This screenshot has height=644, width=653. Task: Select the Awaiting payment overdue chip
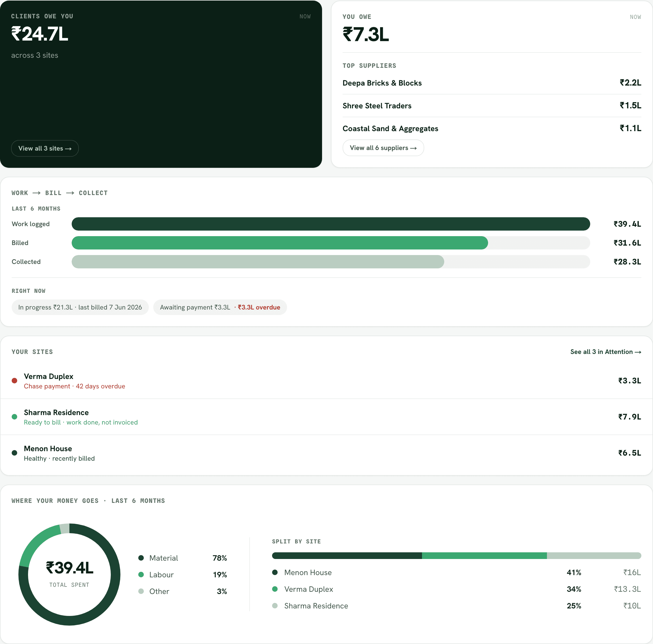tap(220, 307)
